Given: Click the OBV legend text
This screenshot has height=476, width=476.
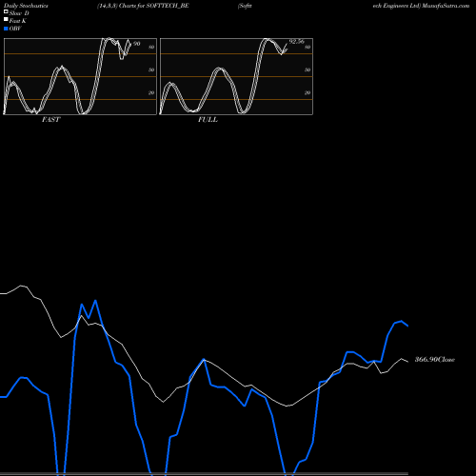Looking at the screenshot, I should (15, 29).
